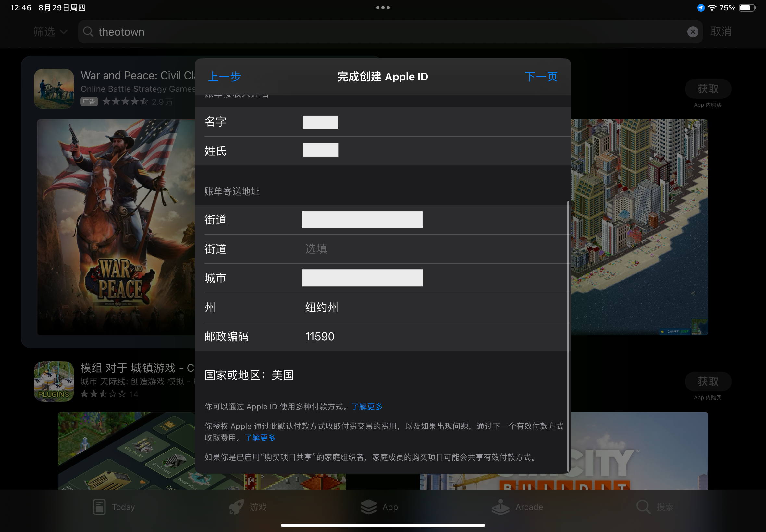
Task: Open the 搜索 tab magnifier icon
Action: click(x=643, y=507)
